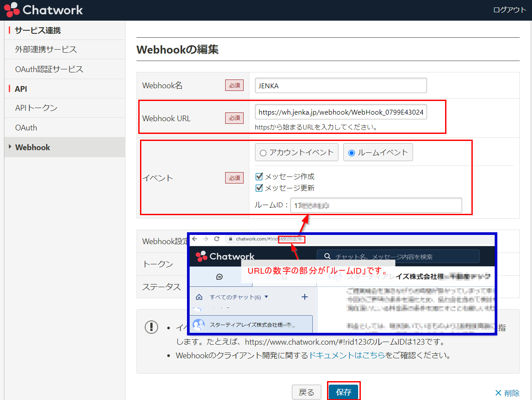Image resolution: width=532 pixels, height=400 pixels.
Task: Click the 削除 link with X icon
Action: pos(507,393)
